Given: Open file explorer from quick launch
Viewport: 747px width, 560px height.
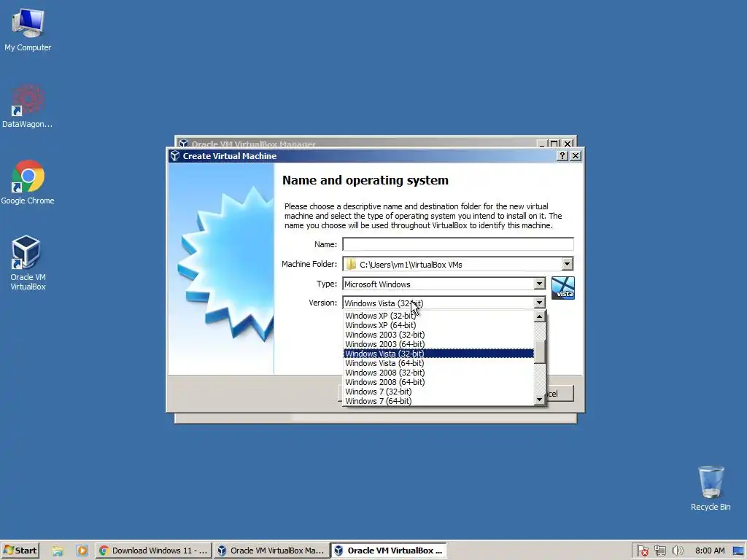Looking at the screenshot, I should coord(58,551).
